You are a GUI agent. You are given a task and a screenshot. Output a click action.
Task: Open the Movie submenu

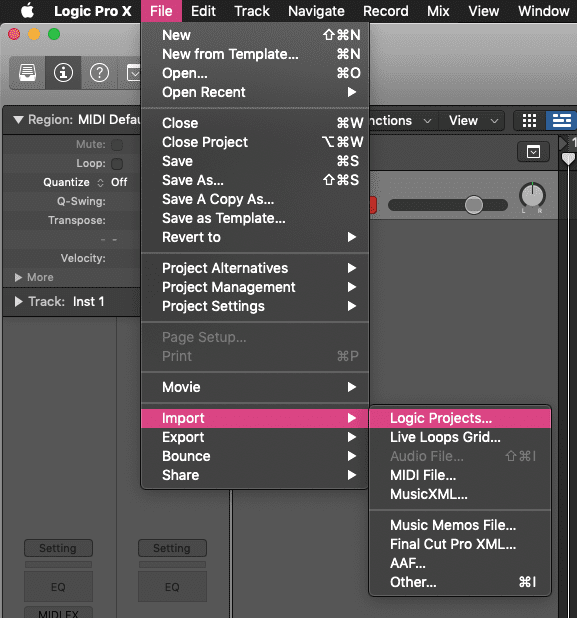(255, 387)
